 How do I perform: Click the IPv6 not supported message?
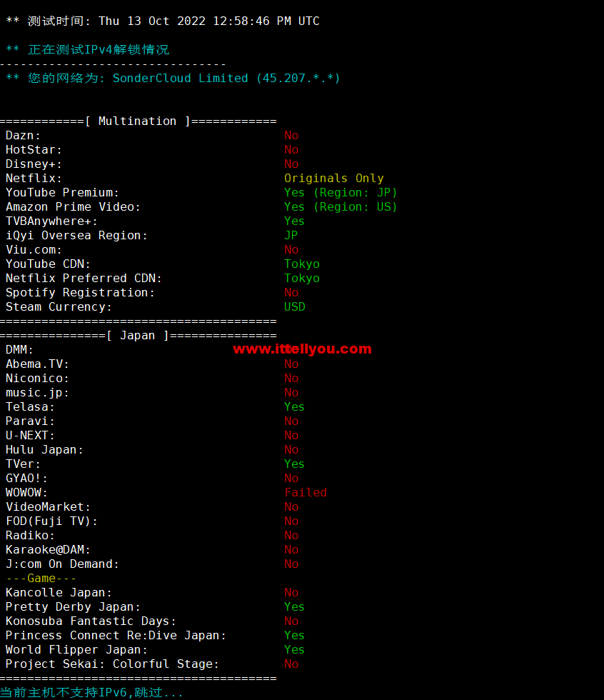pyautogui.click(x=92, y=692)
